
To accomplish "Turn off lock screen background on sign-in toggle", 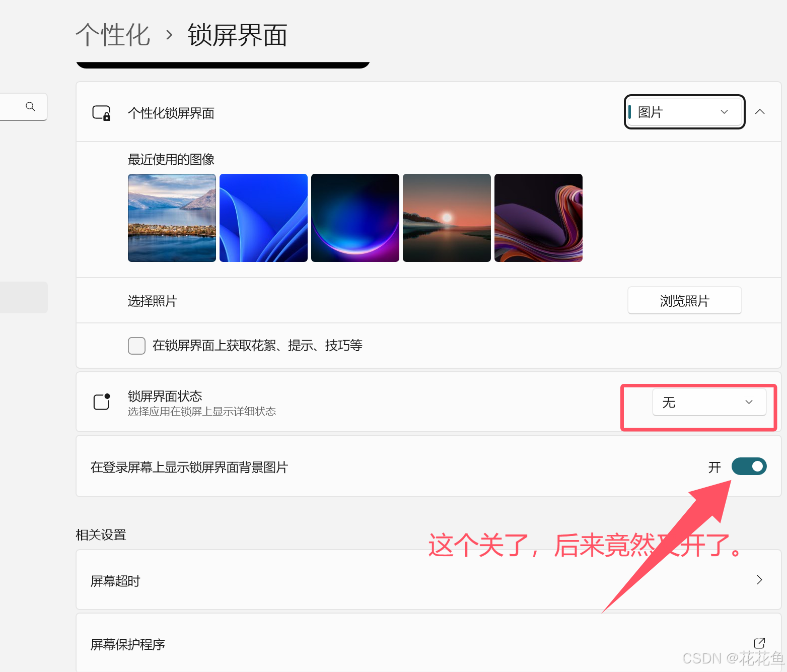I will [x=749, y=466].
